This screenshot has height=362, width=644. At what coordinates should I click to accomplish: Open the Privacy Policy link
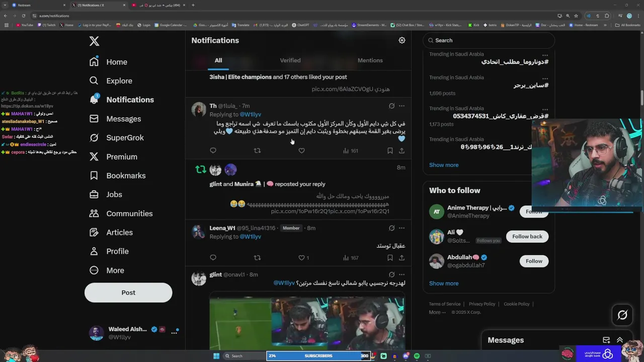click(x=482, y=304)
